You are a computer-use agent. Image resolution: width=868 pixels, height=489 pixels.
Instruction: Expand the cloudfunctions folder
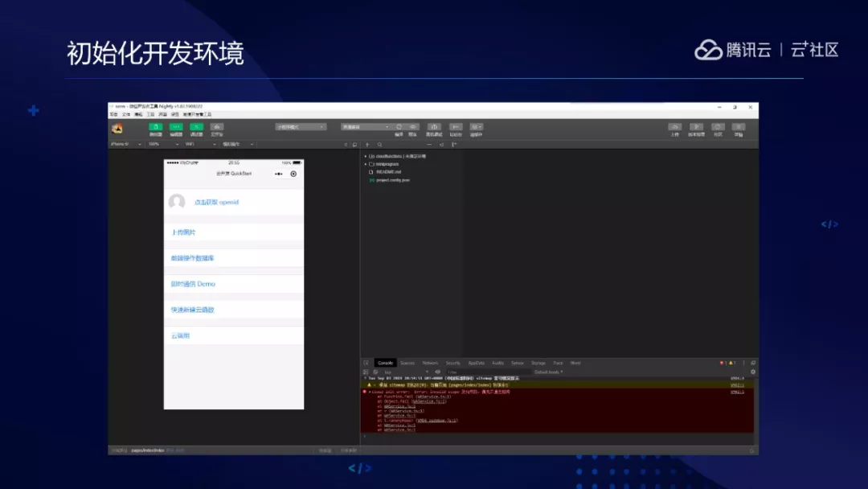coord(366,156)
